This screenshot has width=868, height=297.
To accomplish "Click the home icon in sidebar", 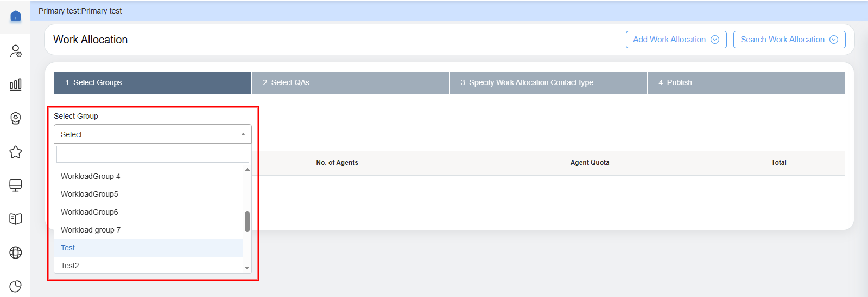I will tap(16, 16).
